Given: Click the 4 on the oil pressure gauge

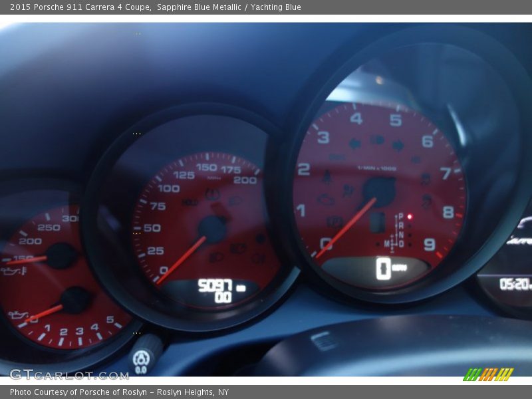Looking at the screenshot, I should [x=94, y=327].
